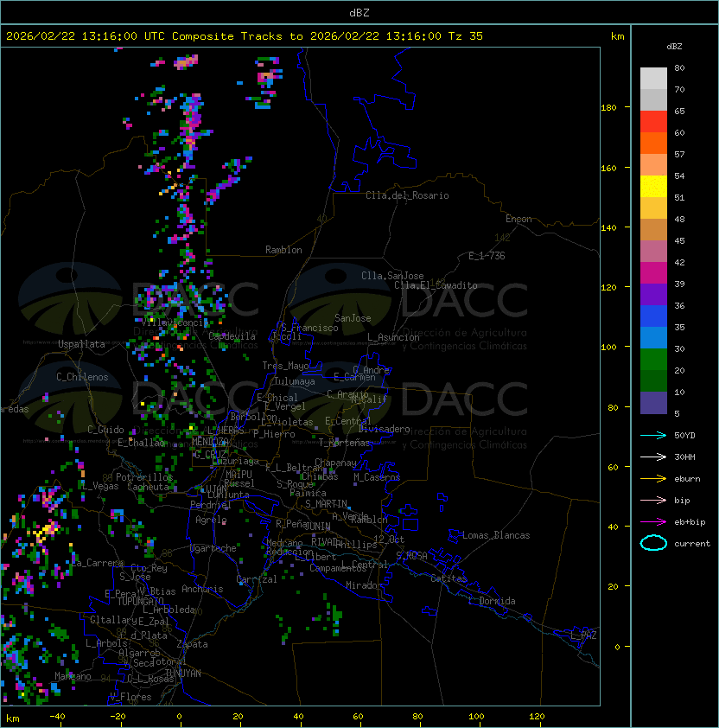Select the magenta swatch between 42 and 39
The image size is (719, 728).
[653, 273]
